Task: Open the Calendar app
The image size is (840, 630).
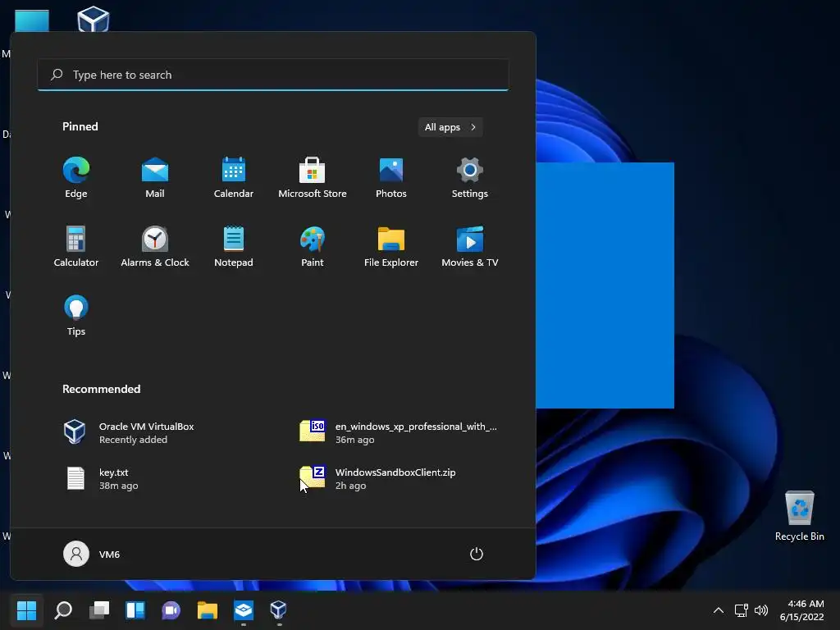Action: [x=234, y=177]
